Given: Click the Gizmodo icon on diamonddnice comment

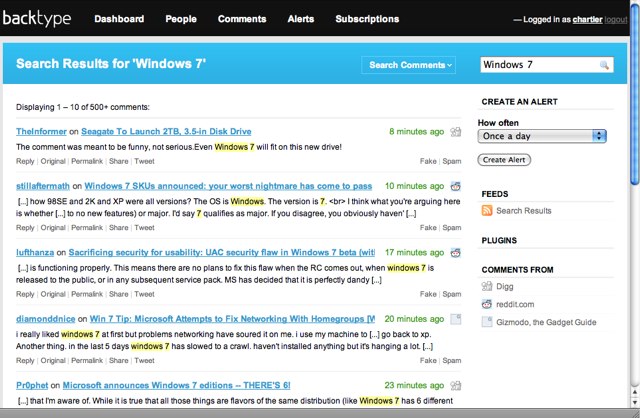Looking at the screenshot, I should click(456, 319).
